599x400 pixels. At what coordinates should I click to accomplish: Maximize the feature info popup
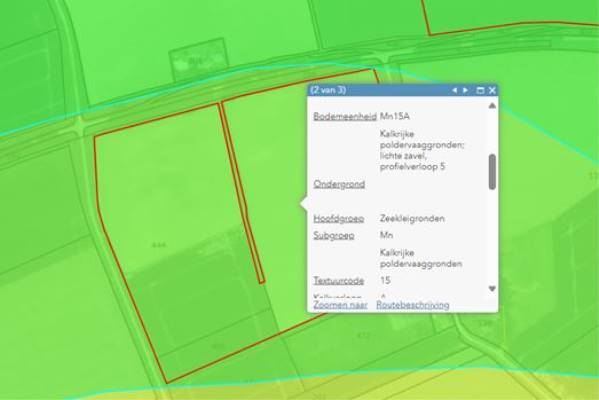(481, 90)
